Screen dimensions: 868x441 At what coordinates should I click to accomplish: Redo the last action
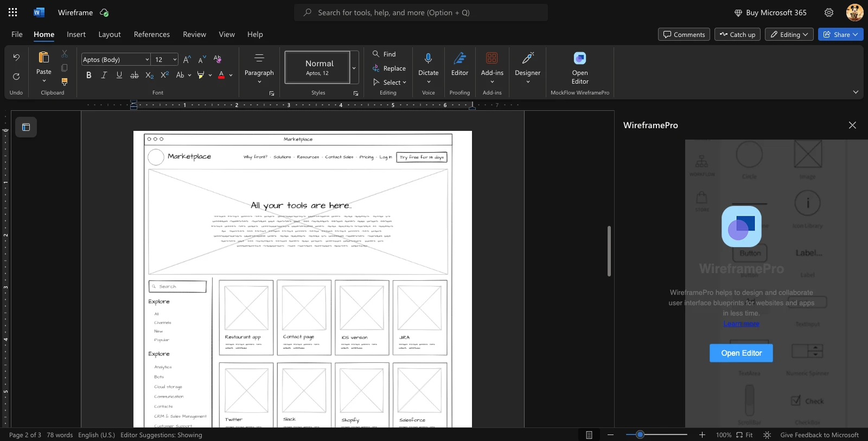coord(16,77)
